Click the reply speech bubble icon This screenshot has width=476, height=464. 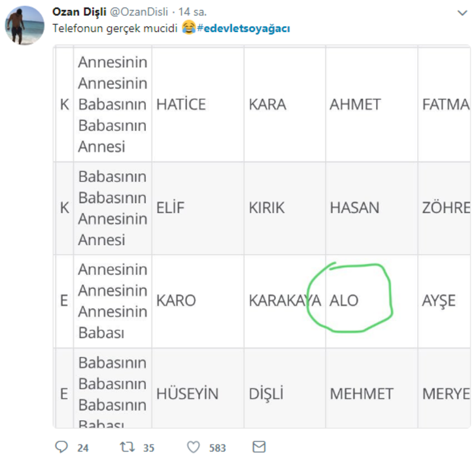62,447
